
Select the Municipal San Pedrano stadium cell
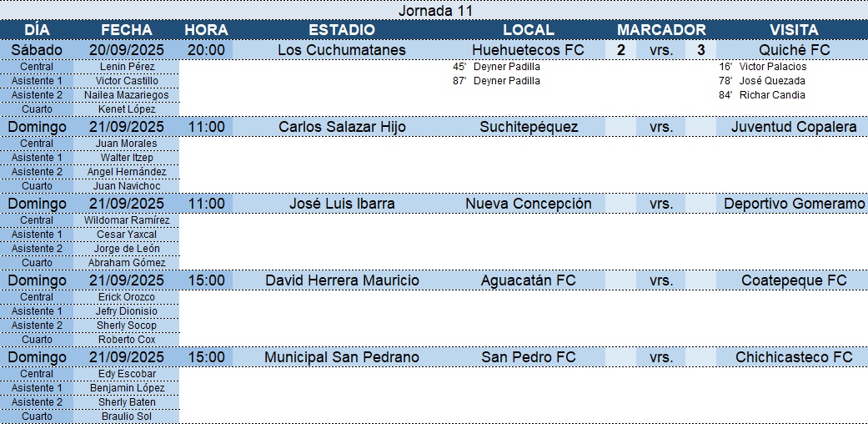tap(342, 357)
